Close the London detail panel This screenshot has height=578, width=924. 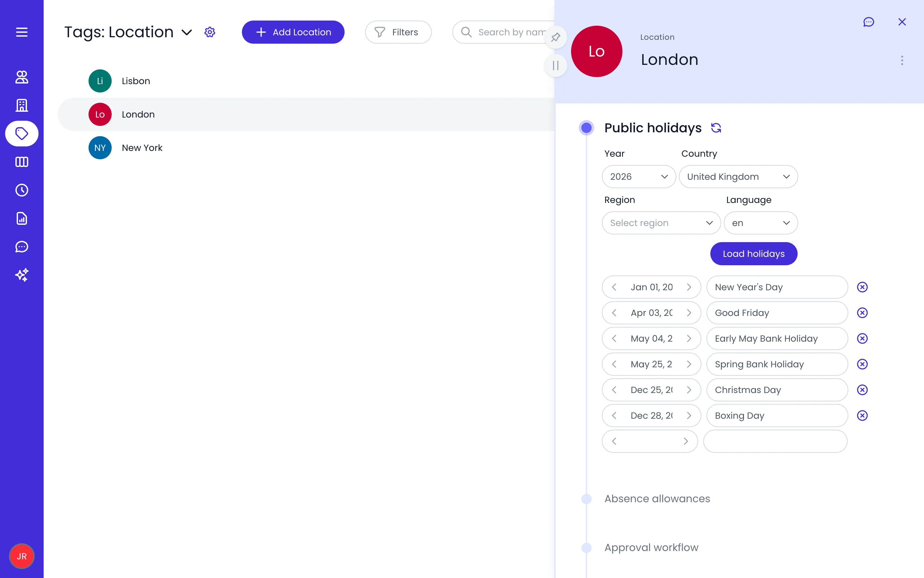pos(902,22)
